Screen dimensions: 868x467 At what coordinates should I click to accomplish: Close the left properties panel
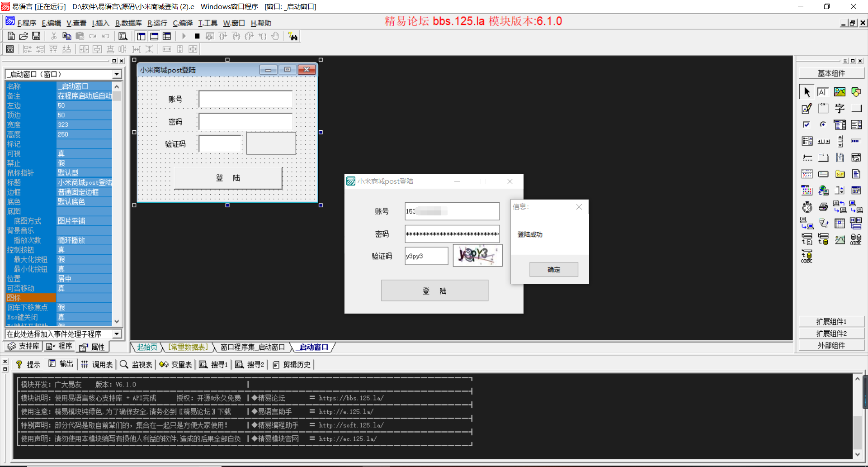click(x=121, y=61)
